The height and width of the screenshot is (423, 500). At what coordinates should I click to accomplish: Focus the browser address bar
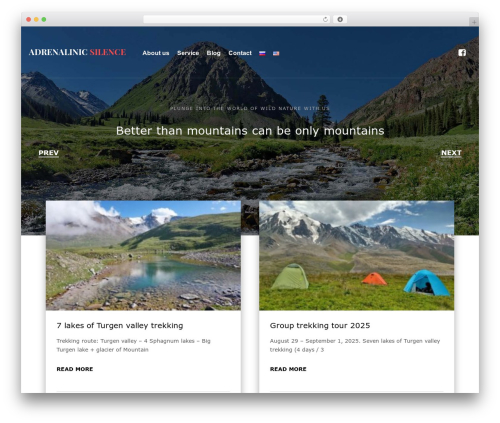[237, 19]
